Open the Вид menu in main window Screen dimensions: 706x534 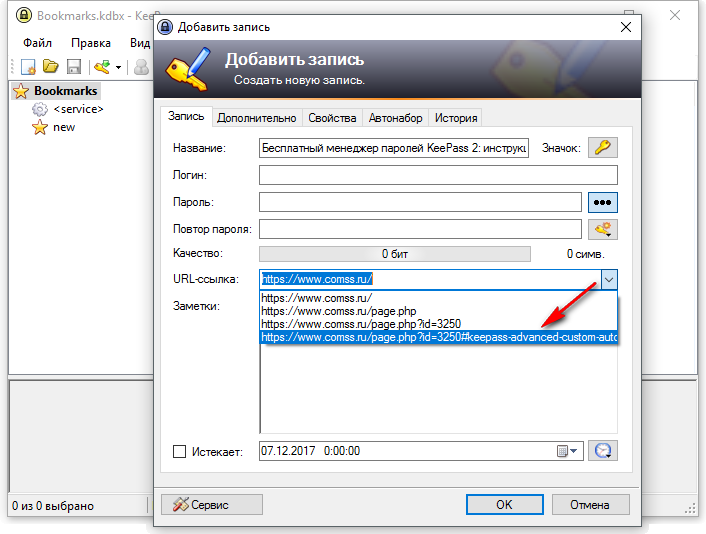click(x=140, y=43)
